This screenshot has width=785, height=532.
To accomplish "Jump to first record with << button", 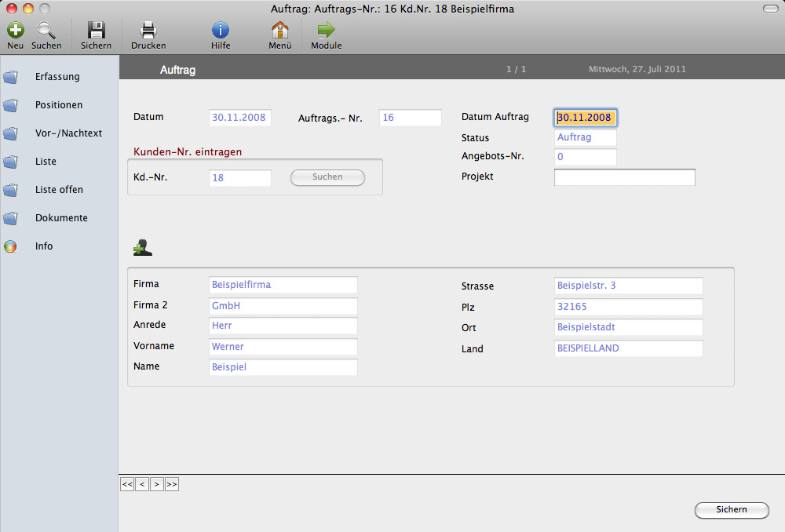I will (x=127, y=485).
